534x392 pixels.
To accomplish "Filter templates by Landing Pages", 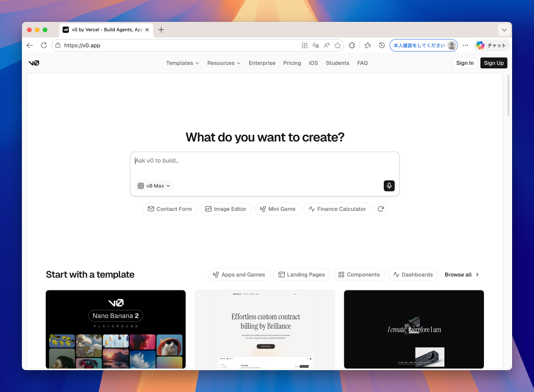I will tap(302, 275).
